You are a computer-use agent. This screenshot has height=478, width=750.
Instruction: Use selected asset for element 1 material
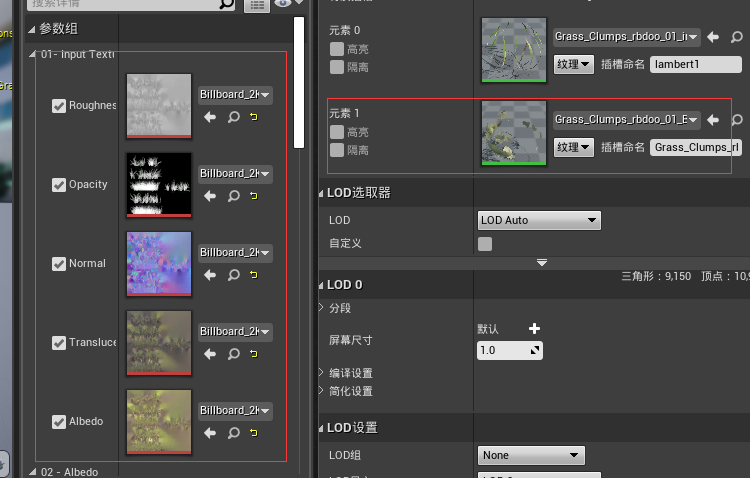(713, 120)
